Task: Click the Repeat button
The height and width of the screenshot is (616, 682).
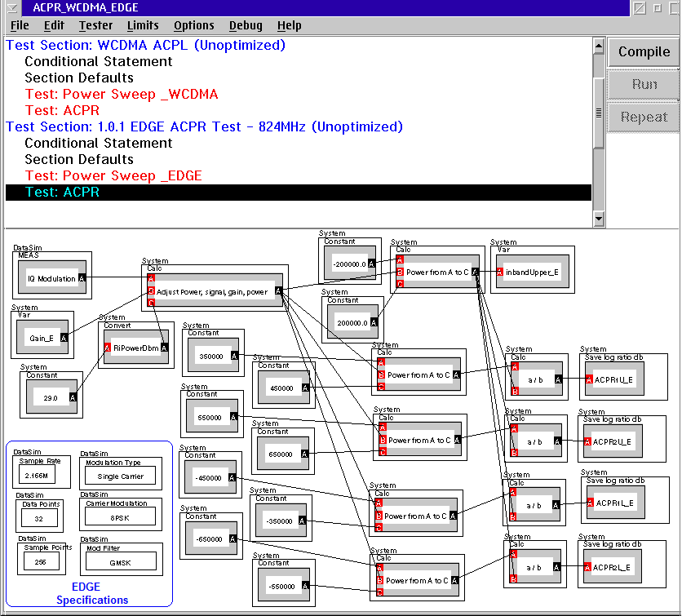Action: click(x=644, y=117)
